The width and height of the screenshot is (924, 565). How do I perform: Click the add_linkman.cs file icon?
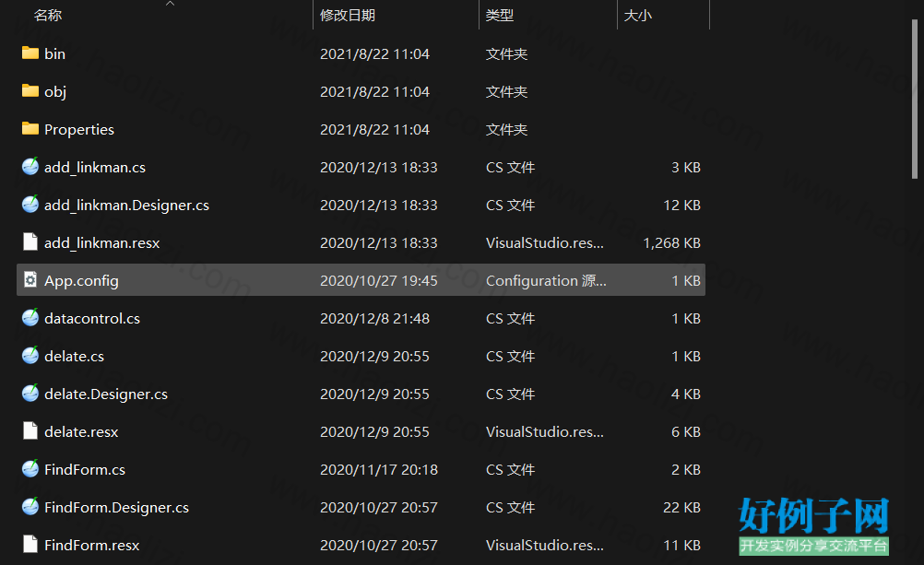(30, 167)
